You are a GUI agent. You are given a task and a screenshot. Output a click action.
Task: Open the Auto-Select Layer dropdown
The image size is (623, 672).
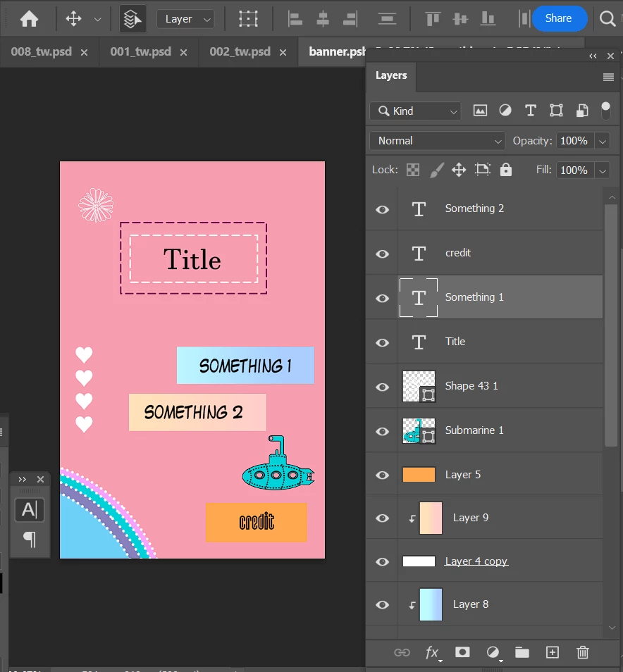tap(185, 19)
